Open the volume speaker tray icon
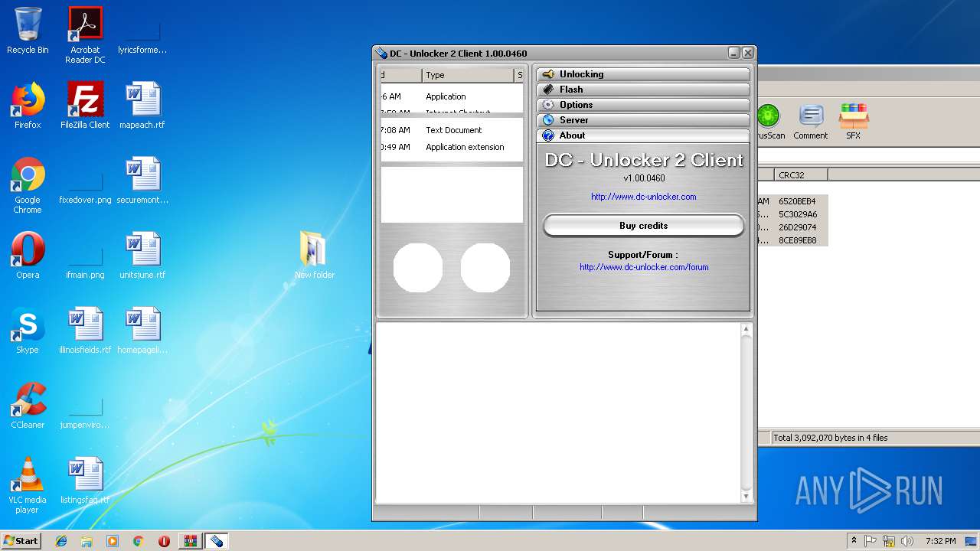Viewport: 980px width, 551px height. coord(907,541)
